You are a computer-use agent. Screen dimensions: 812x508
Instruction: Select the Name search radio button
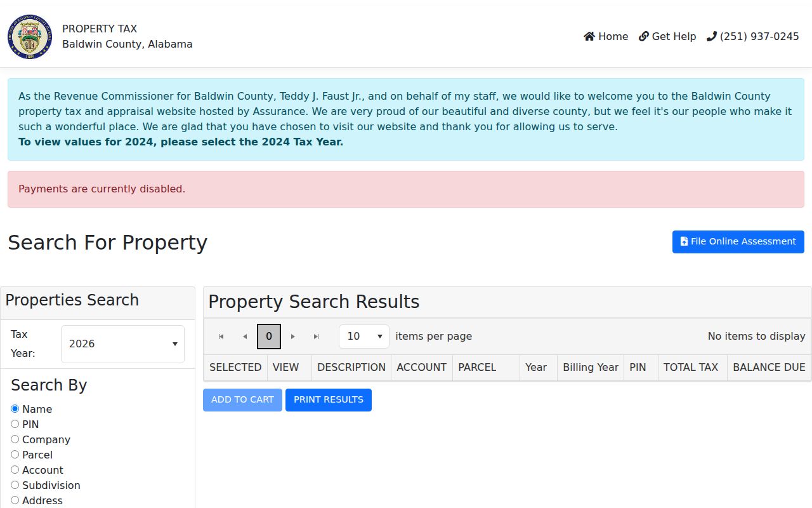tap(15, 409)
